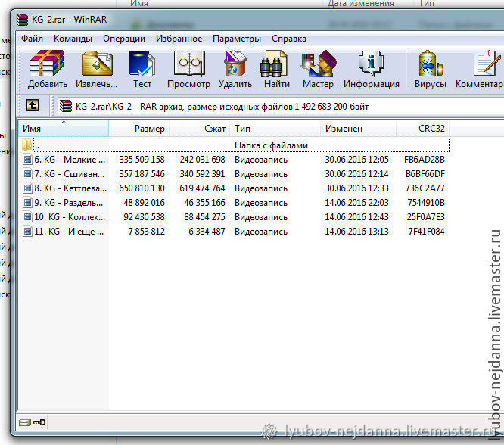504x445 pixels.
Task: Click packed value 46 355 166
Action: pos(204,203)
